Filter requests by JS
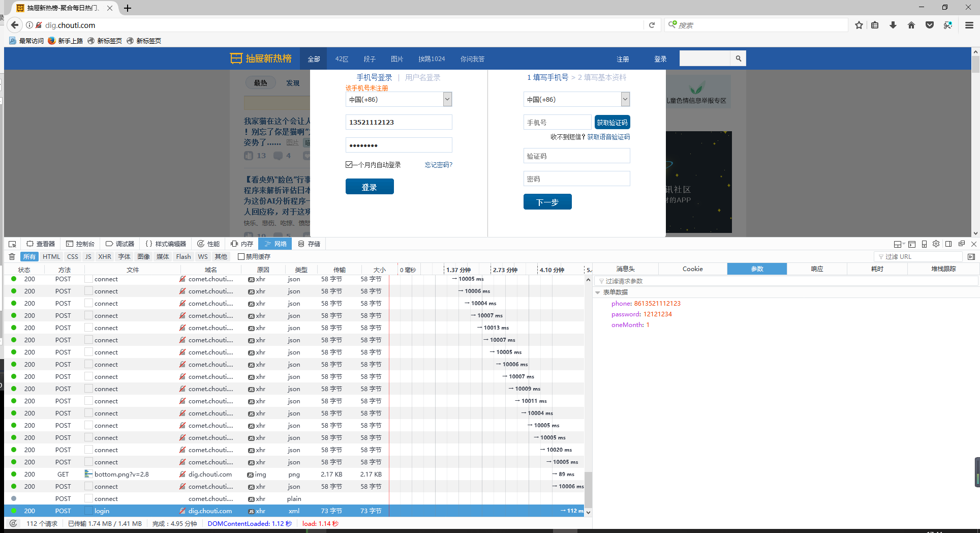 pos(88,257)
